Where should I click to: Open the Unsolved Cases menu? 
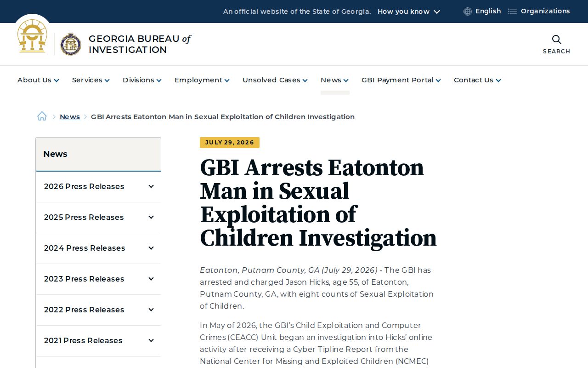tap(275, 80)
